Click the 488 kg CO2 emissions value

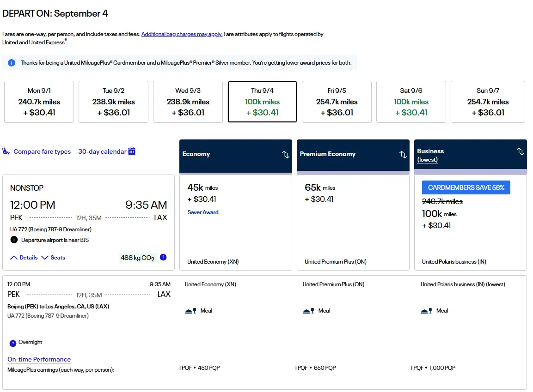[x=137, y=258]
